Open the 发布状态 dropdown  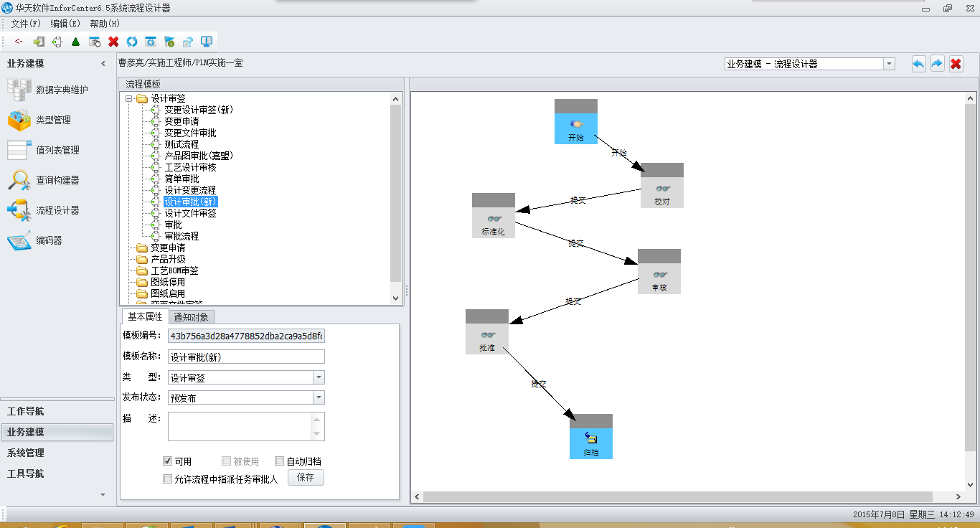(319, 397)
